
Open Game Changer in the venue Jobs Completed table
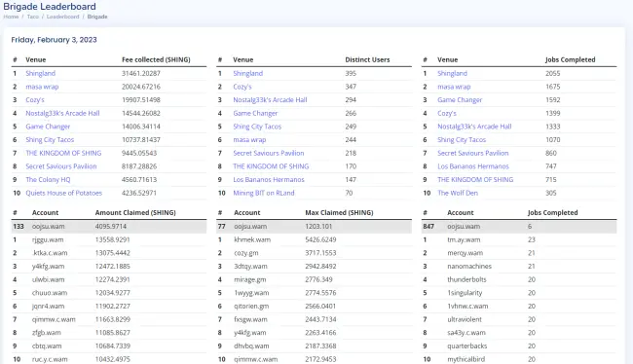(x=460, y=100)
